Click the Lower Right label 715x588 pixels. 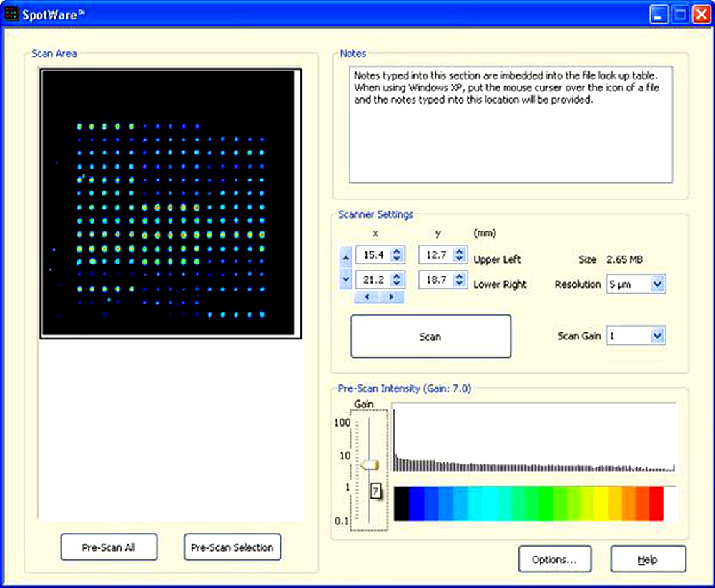(x=500, y=284)
